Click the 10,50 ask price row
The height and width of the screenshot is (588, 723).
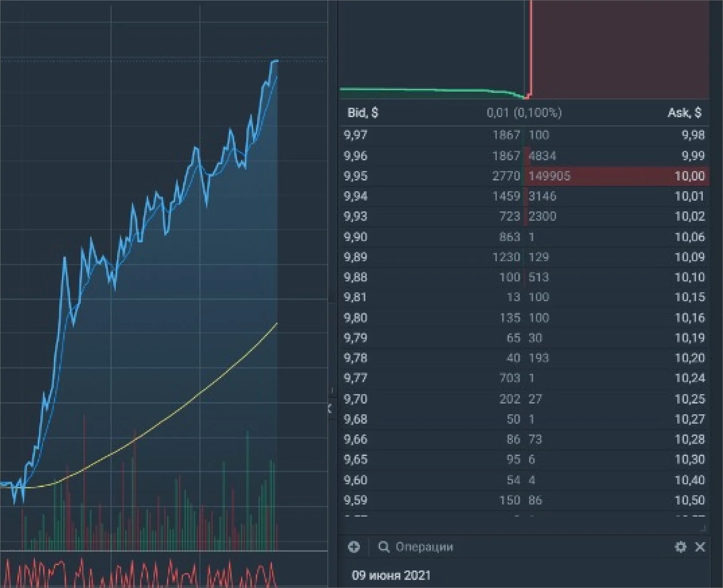[x=524, y=500]
